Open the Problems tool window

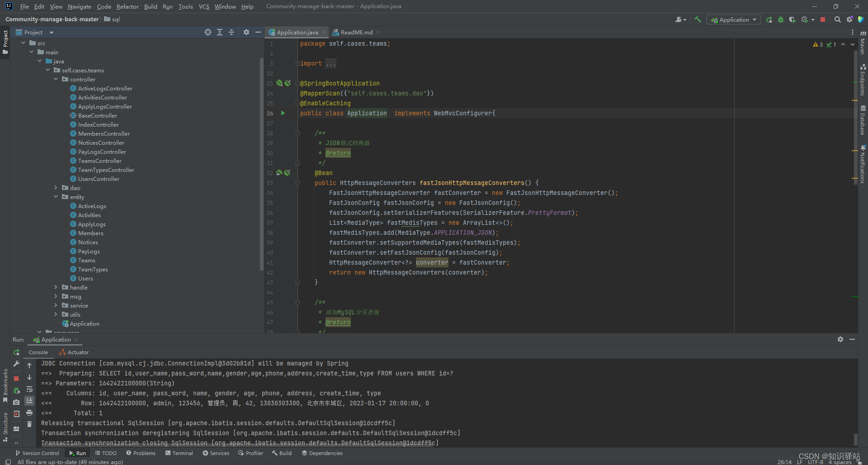coord(141,453)
